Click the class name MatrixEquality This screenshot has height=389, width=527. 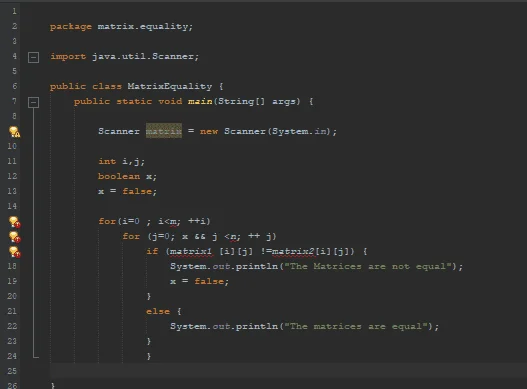[x=170, y=86]
